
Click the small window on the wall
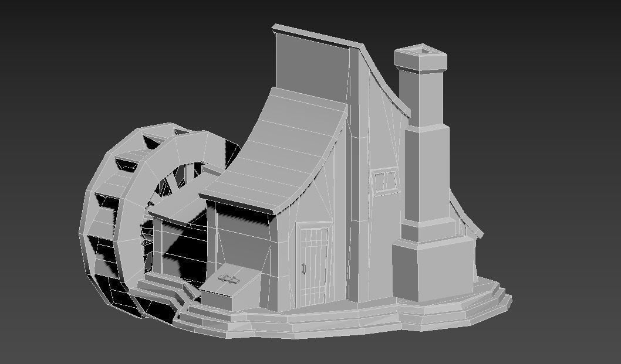[384, 182]
